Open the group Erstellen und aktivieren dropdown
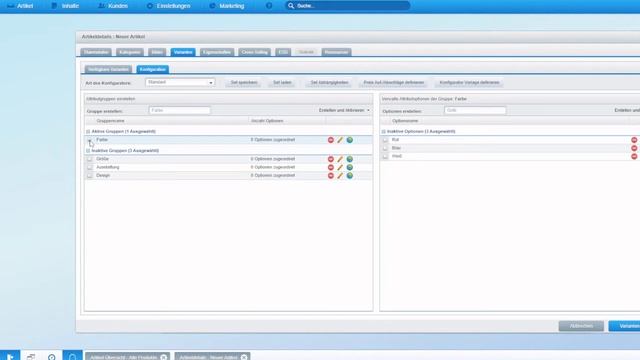The height and width of the screenshot is (360, 640). [x=344, y=110]
